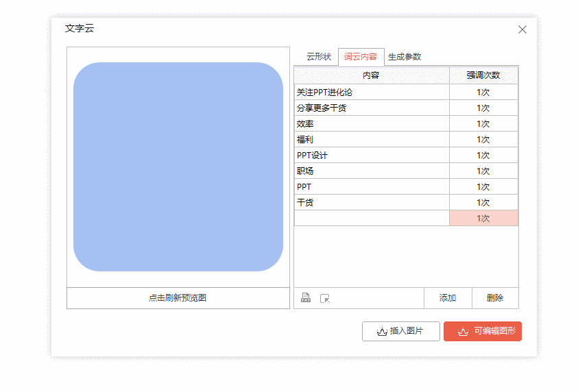This screenshot has width=578, height=392.
Task: Click 1次 count for 福利
Action: pos(483,140)
